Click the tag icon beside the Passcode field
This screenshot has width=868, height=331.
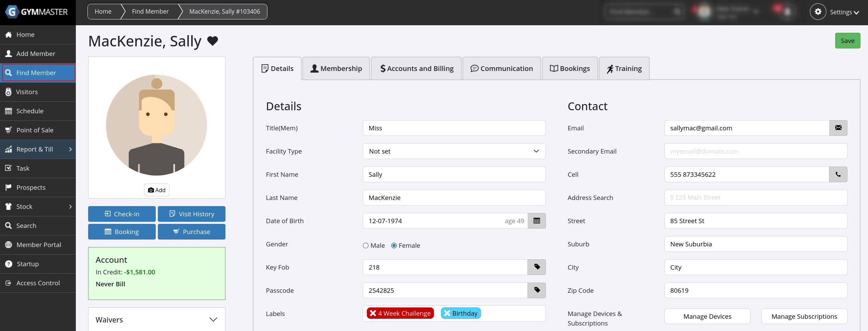(x=536, y=290)
